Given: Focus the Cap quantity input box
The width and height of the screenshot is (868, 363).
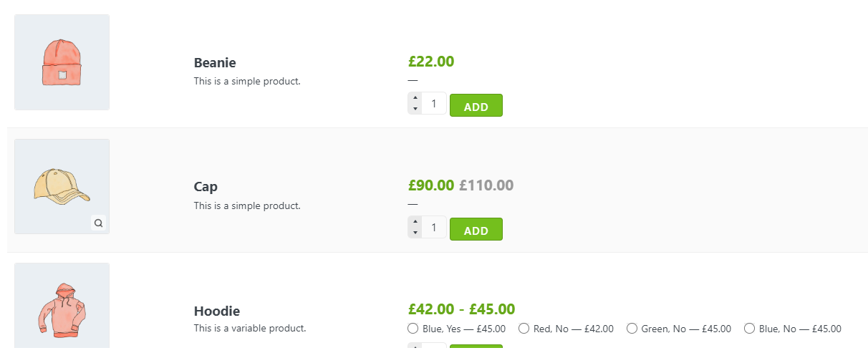Looking at the screenshot, I should tap(434, 228).
